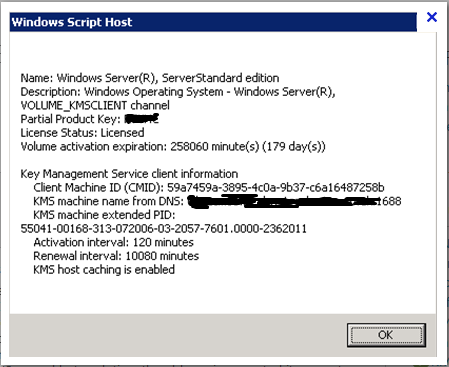The height and width of the screenshot is (367, 449).
Task: Click the 'Partial Product Key:' label
Action: coord(71,119)
